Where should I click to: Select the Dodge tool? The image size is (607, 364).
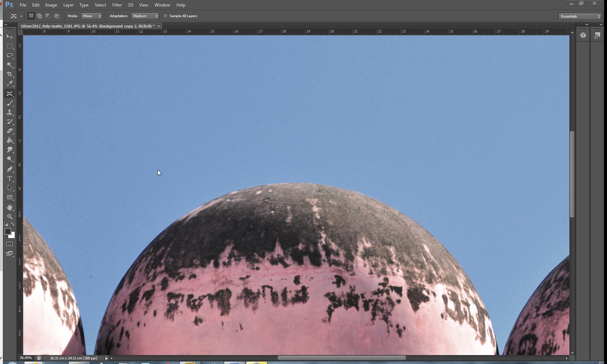click(x=10, y=159)
